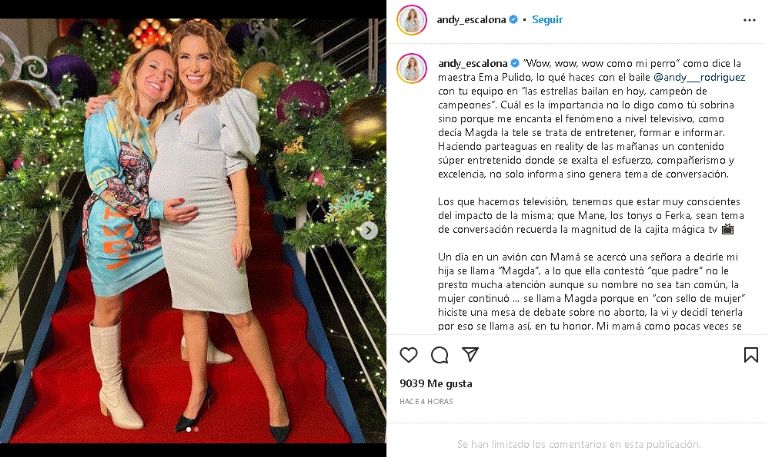Open andy_escalona profile from header username
The width and height of the screenshot is (768, 457).
pyautogui.click(x=471, y=20)
